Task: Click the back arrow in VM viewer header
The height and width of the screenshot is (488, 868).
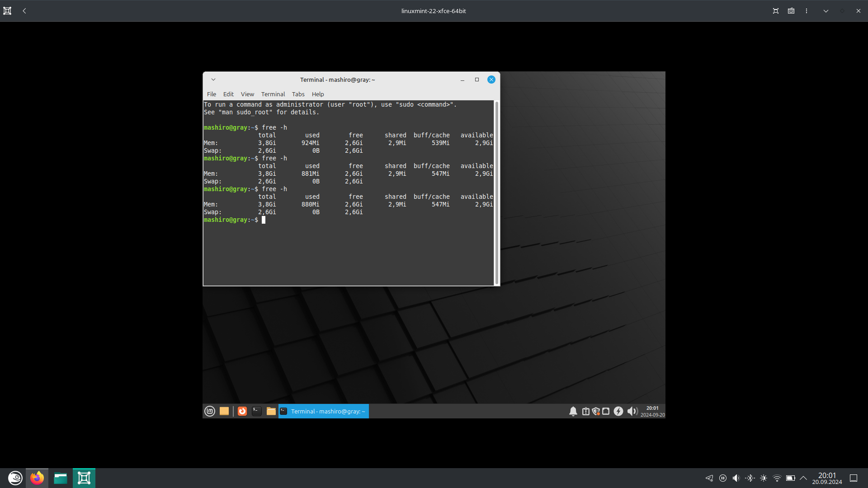Action: click(24, 11)
